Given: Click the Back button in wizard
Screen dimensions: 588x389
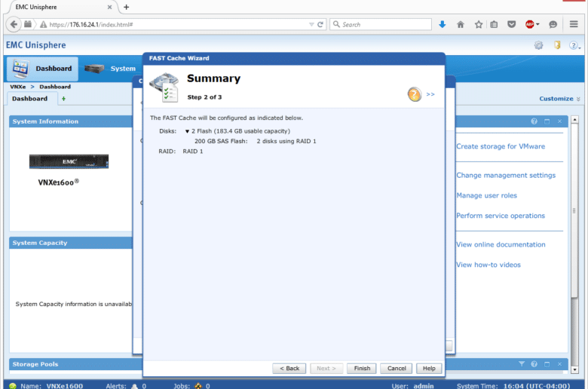Looking at the screenshot, I should 289,369.
